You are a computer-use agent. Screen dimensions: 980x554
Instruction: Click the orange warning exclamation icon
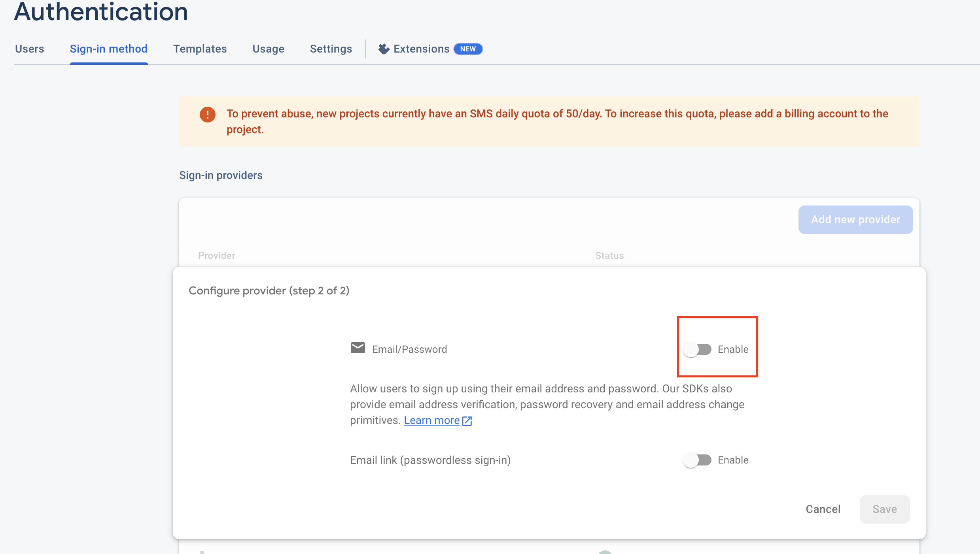[207, 115]
